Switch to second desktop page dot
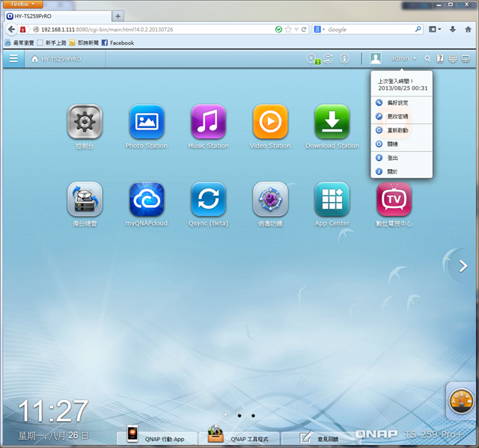 click(239, 416)
